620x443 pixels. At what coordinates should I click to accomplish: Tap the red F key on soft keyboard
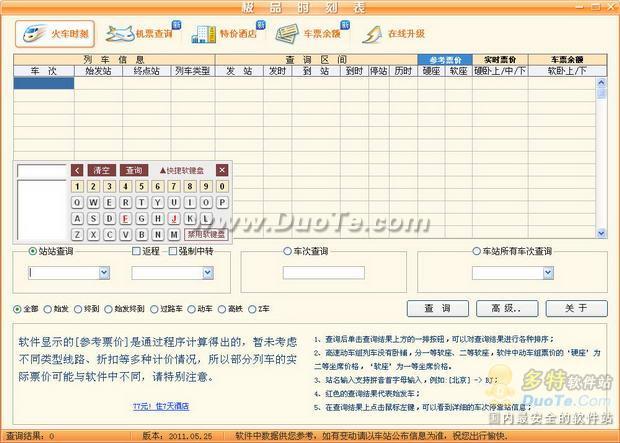point(126,218)
